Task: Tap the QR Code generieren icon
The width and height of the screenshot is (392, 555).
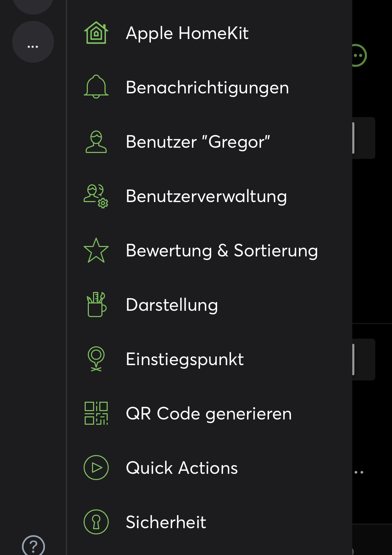Action: pos(96,414)
